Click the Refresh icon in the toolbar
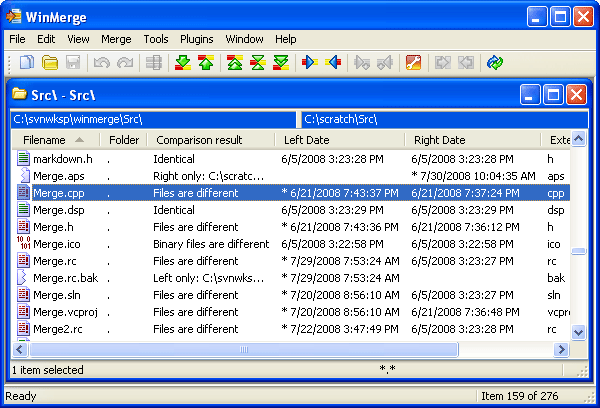 [x=494, y=63]
